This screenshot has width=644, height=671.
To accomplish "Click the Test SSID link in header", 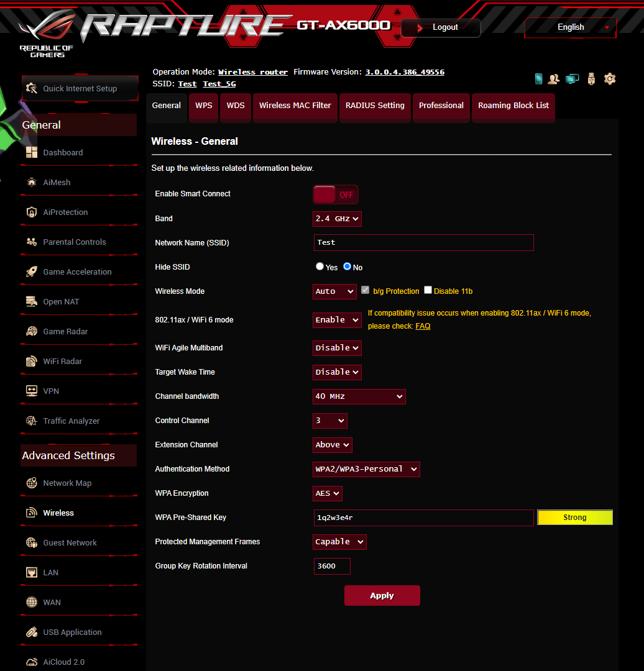I will (x=187, y=84).
